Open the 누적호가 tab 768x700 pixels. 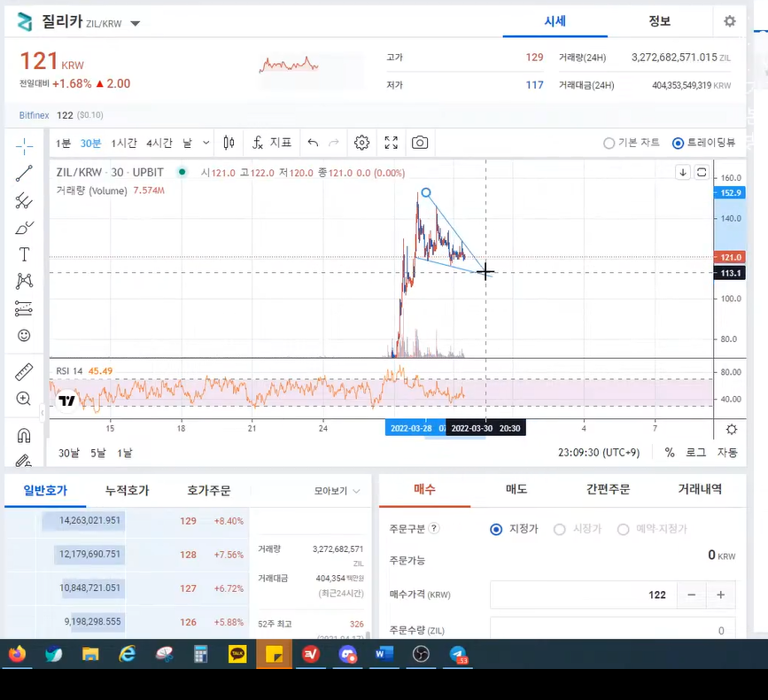coord(127,490)
